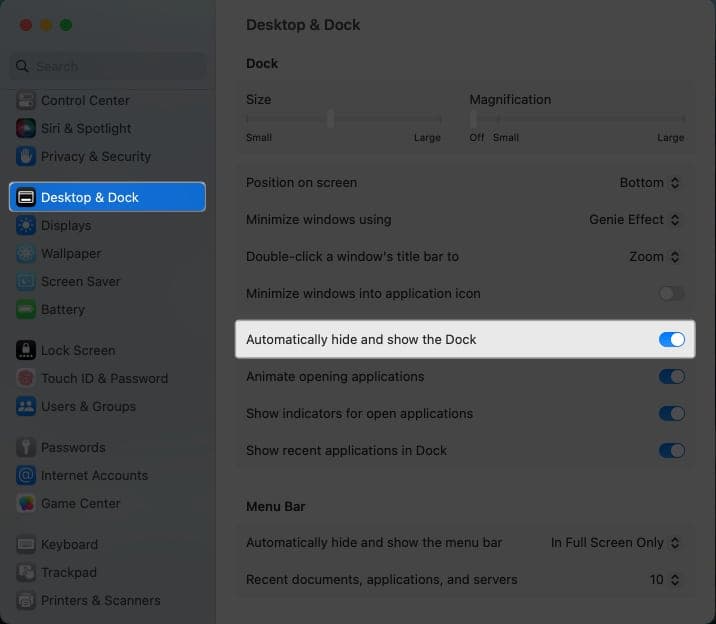Click the Game Center icon
This screenshot has width=716, height=624.
pos(26,503)
